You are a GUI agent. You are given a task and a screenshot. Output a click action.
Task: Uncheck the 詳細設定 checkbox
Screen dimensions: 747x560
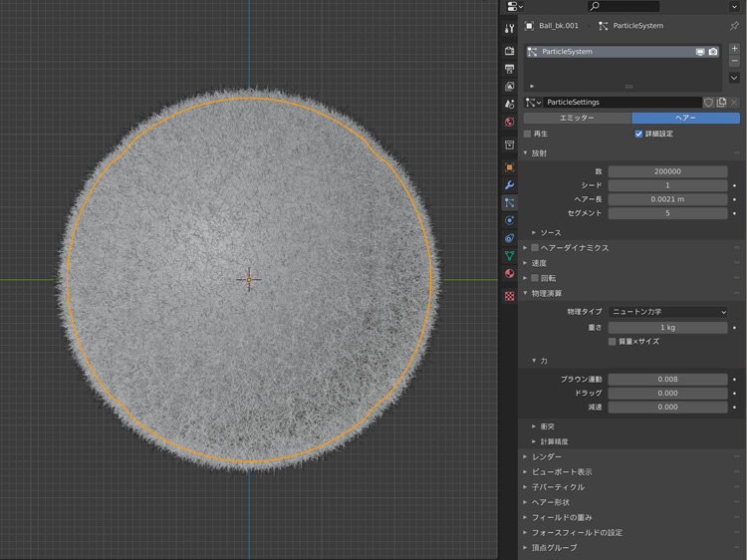click(x=638, y=134)
